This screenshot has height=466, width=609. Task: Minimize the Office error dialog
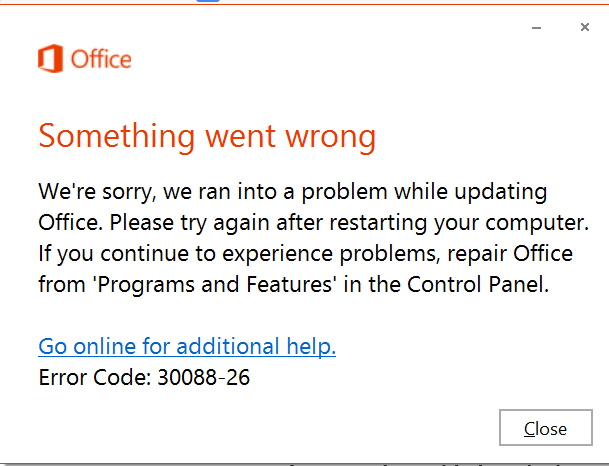(x=539, y=28)
